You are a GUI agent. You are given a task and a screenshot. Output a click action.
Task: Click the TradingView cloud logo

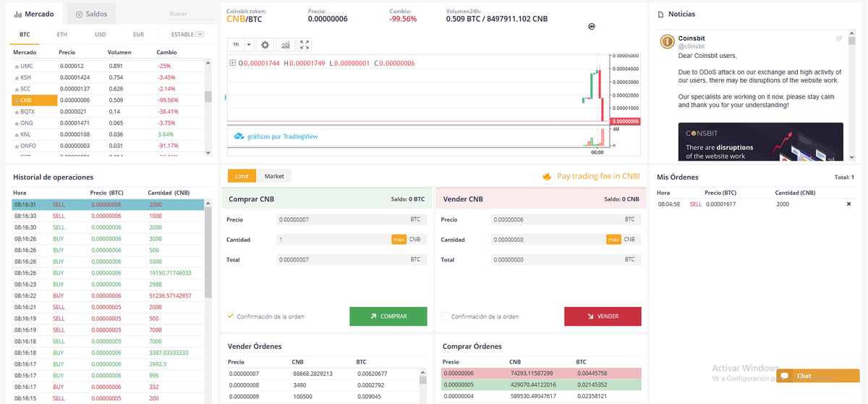click(239, 136)
